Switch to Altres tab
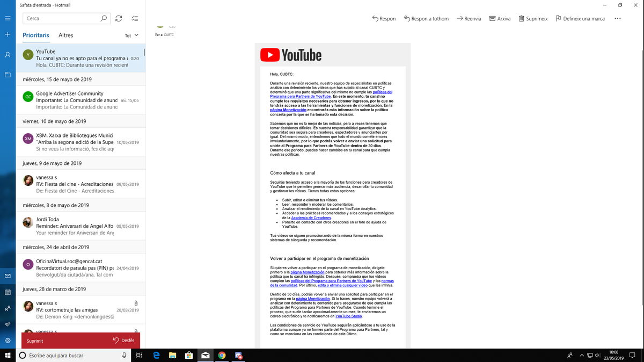Screen dimensions: 644x362 (65, 35)
